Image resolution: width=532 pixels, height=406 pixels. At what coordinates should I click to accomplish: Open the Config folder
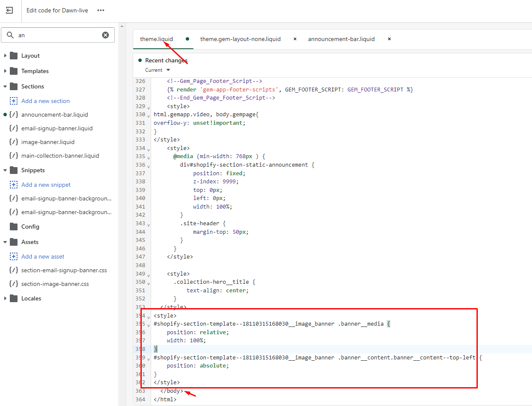pyautogui.click(x=30, y=227)
